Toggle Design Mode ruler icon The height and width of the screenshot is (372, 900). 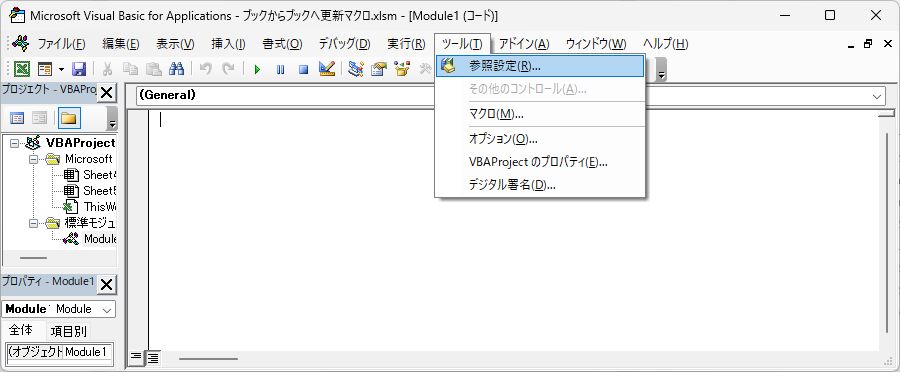(x=327, y=69)
